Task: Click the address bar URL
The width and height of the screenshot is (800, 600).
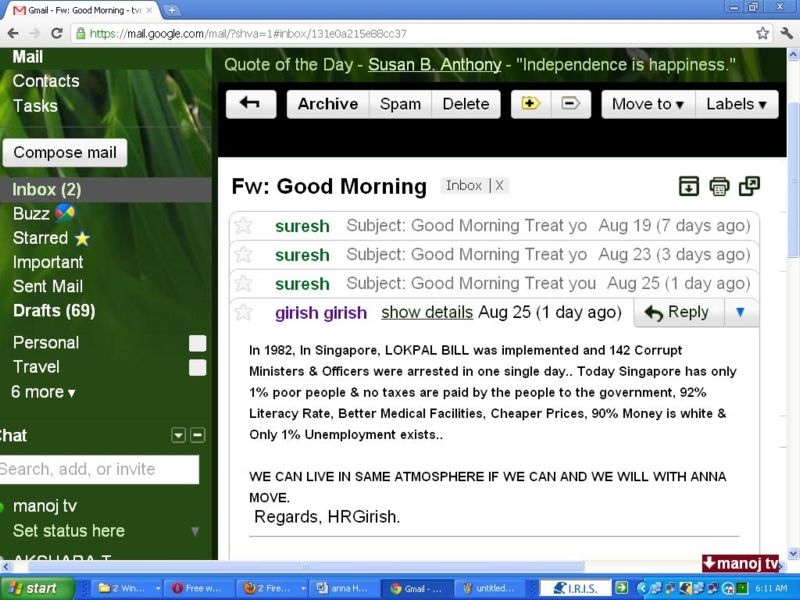Action: [x=248, y=34]
